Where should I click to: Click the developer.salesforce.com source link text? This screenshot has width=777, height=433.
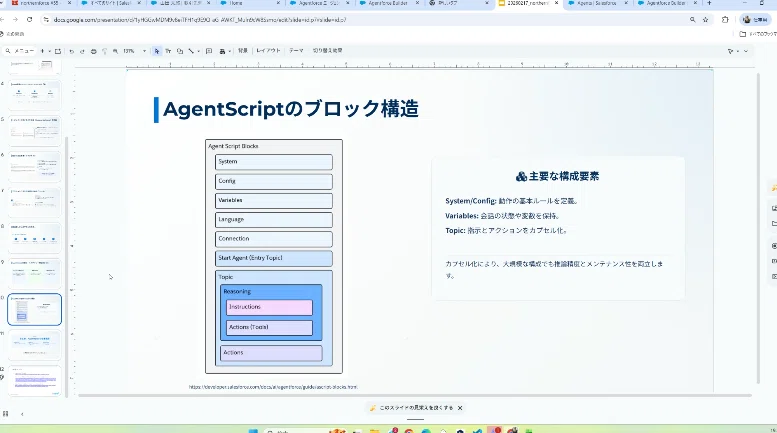[273, 387]
